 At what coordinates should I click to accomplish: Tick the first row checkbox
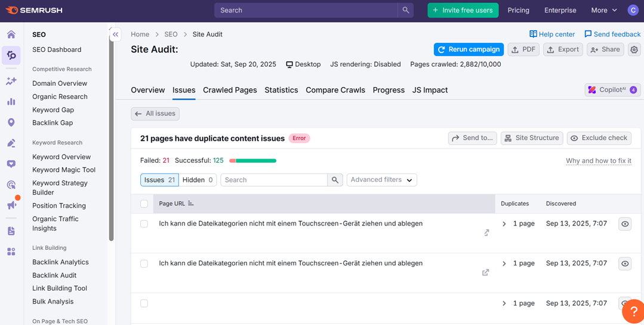(144, 224)
